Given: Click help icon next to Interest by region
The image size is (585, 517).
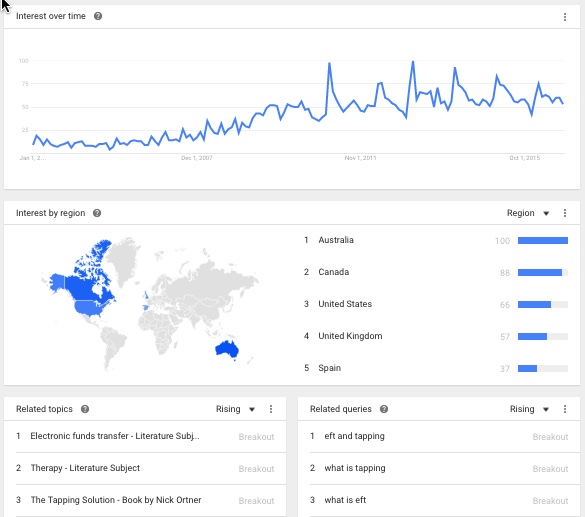Looking at the screenshot, I should (97, 213).
